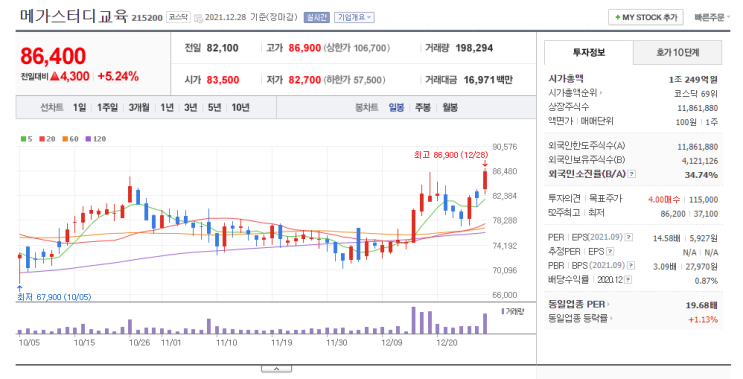Click the 최저 67,900 (10/05) marker
The image size is (743, 379).
click(54, 297)
